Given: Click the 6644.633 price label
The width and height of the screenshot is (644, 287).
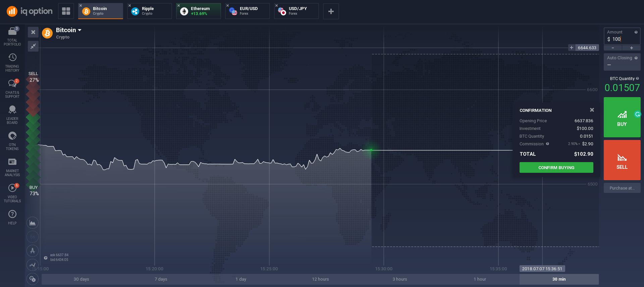Looking at the screenshot, I should (x=587, y=48).
